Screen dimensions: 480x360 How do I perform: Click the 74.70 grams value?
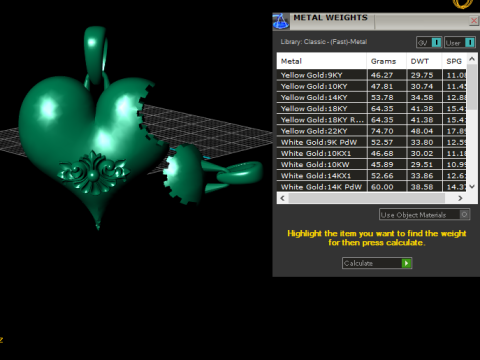click(x=382, y=131)
